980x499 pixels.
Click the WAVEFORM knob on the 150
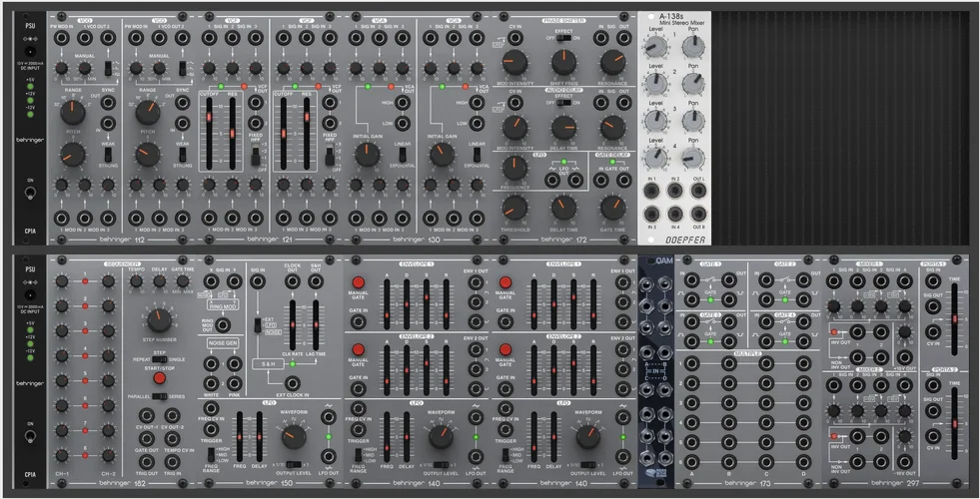[x=294, y=436]
